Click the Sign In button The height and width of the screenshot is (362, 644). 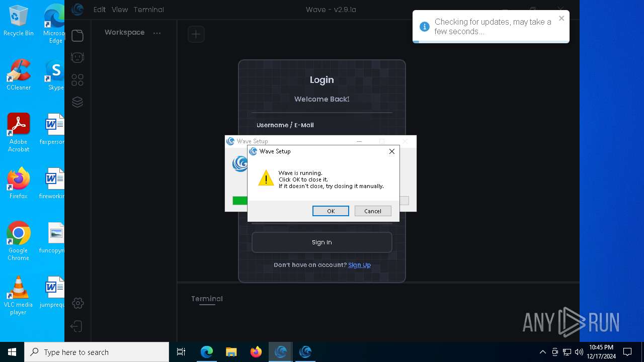coord(322,242)
